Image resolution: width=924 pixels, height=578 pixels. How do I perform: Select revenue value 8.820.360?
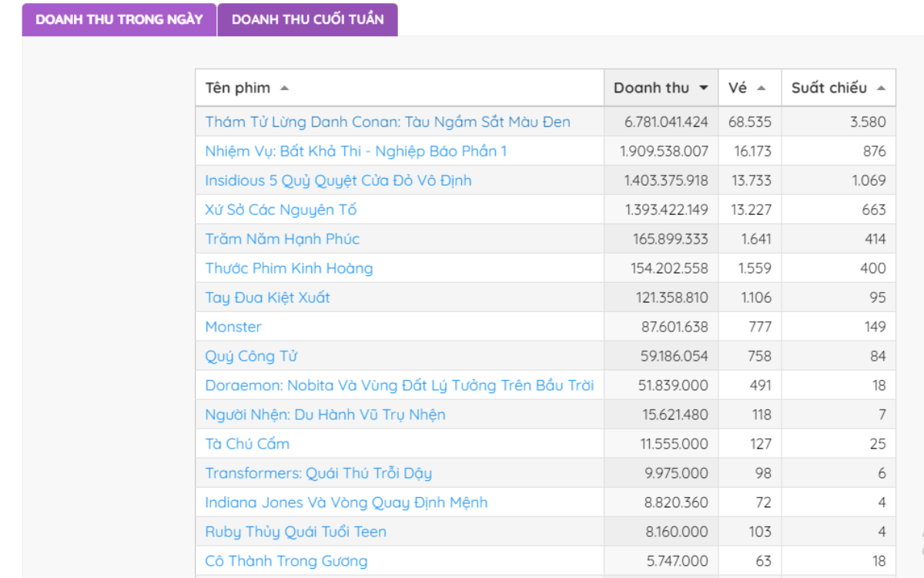click(x=677, y=502)
